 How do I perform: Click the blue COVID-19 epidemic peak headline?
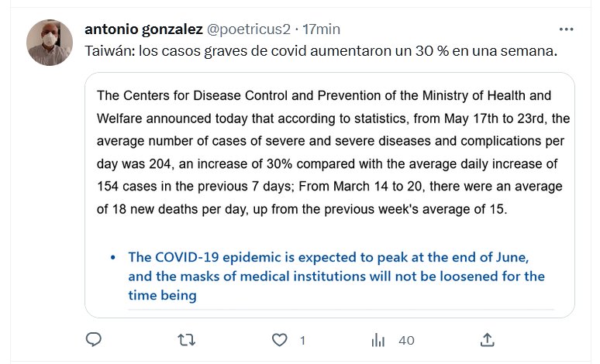329,257
